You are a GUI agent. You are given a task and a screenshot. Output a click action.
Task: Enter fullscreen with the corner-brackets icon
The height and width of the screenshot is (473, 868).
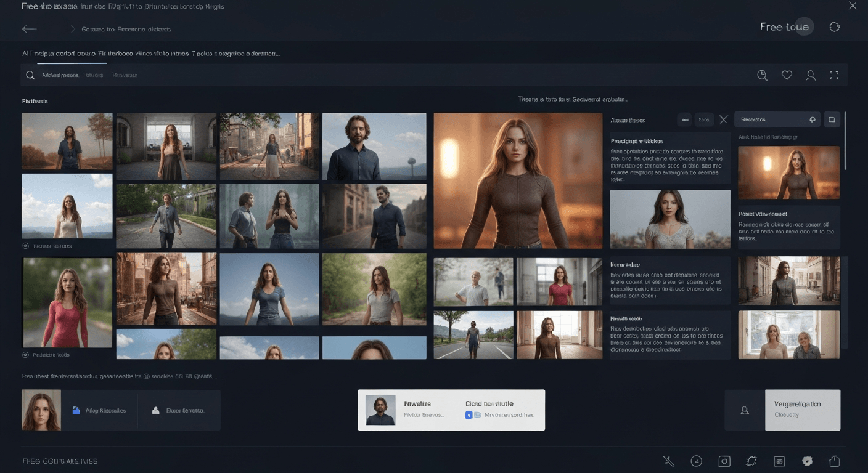click(x=835, y=75)
